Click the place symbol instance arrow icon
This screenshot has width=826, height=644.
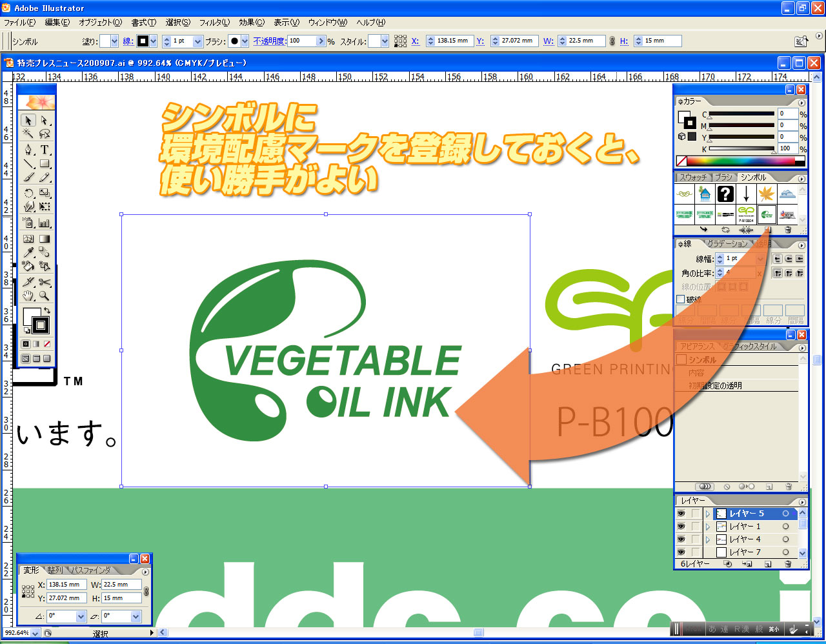click(x=703, y=230)
